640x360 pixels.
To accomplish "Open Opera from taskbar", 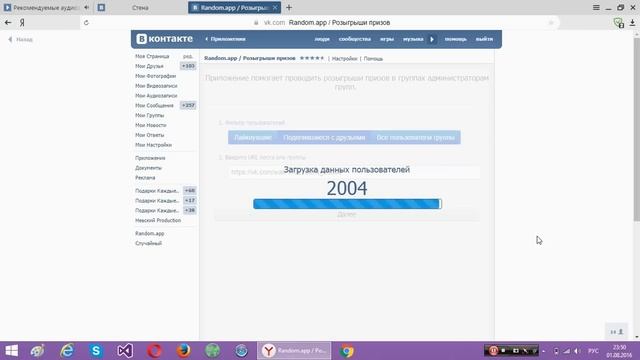I will pyautogui.click(x=154, y=351).
